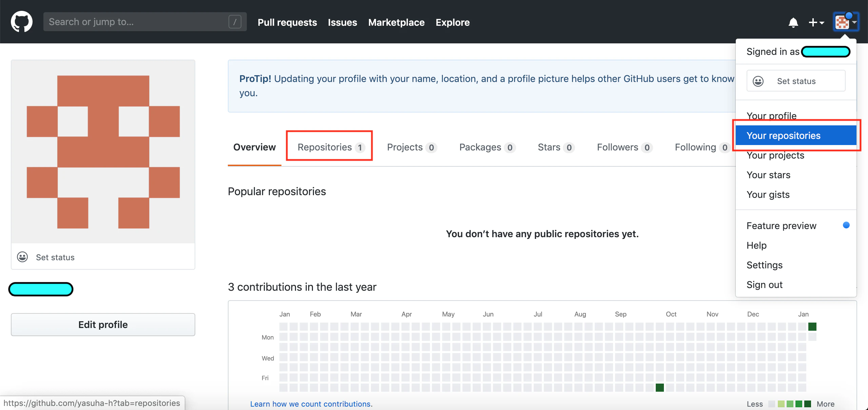Expand the plus create-new dropdown
Viewport: 868px width, 410px height.
(816, 22)
